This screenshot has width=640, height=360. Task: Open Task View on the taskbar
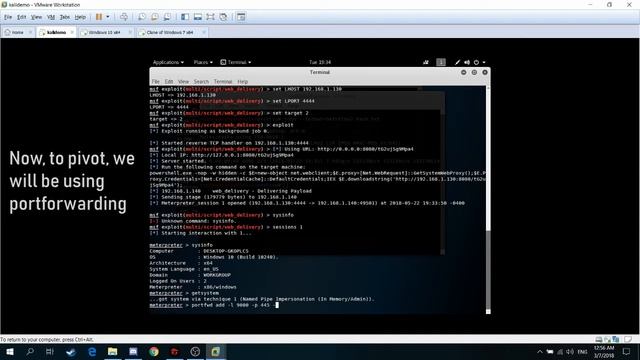pos(50,351)
